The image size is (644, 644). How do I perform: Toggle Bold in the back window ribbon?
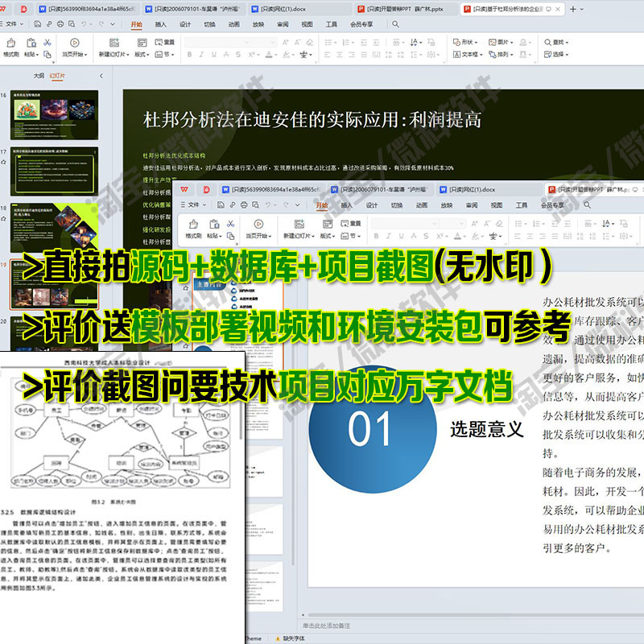click(189, 54)
